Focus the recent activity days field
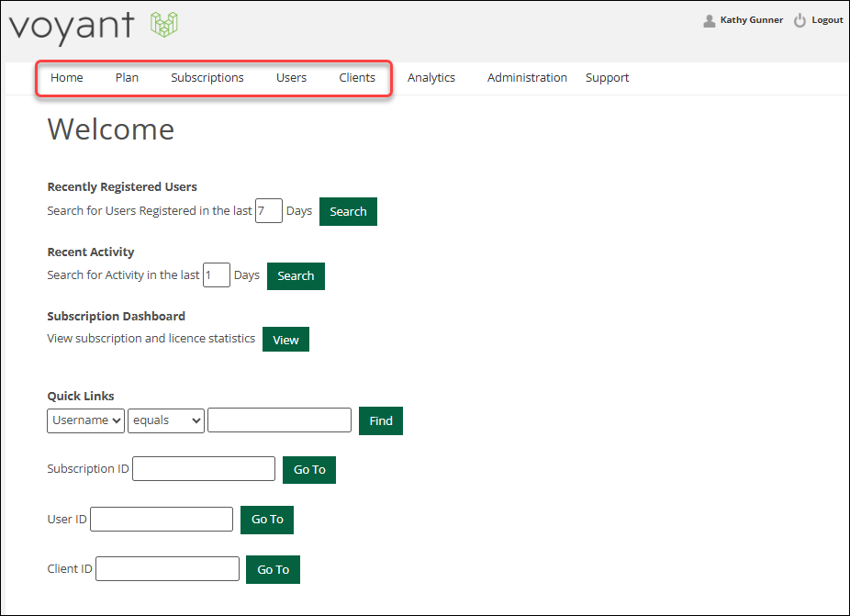 click(217, 274)
